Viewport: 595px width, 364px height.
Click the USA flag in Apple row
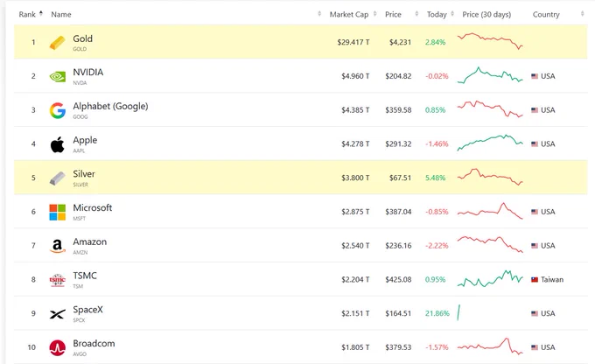click(x=535, y=144)
